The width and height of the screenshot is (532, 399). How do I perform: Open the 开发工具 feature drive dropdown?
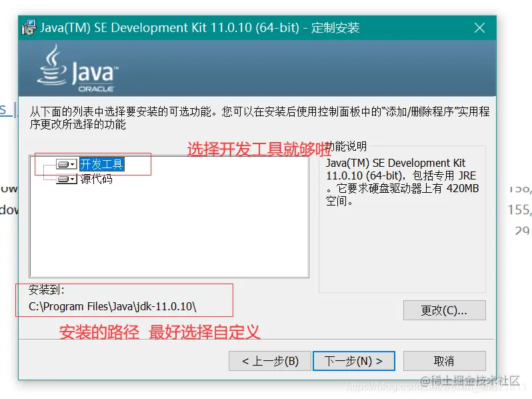67,165
